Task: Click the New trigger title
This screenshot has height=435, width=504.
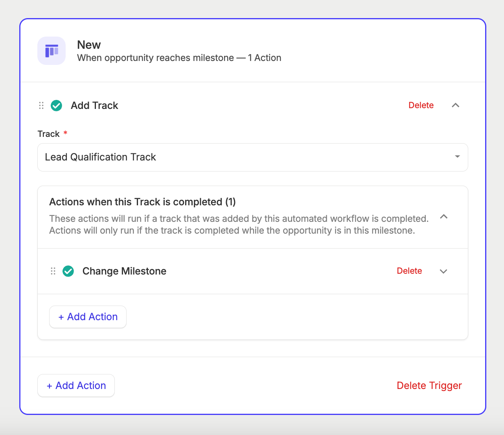Action: pyautogui.click(x=89, y=45)
